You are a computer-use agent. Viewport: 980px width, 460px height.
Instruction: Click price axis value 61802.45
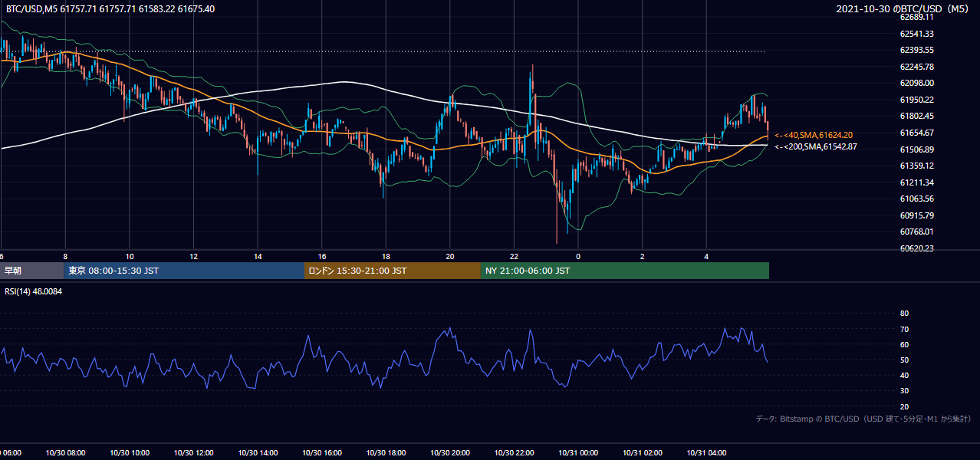[x=917, y=116]
